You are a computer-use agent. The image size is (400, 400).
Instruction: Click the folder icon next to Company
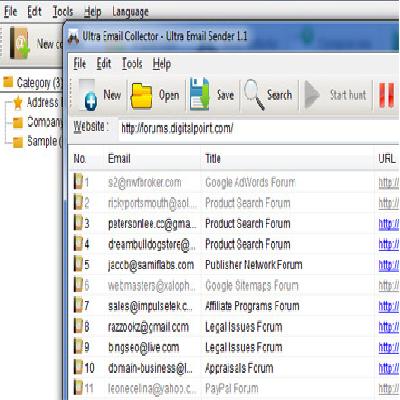(18, 122)
